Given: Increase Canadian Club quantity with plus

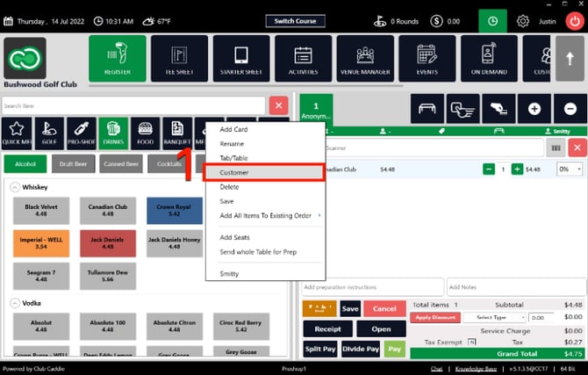Looking at the screenshot, I should [517, 169].
